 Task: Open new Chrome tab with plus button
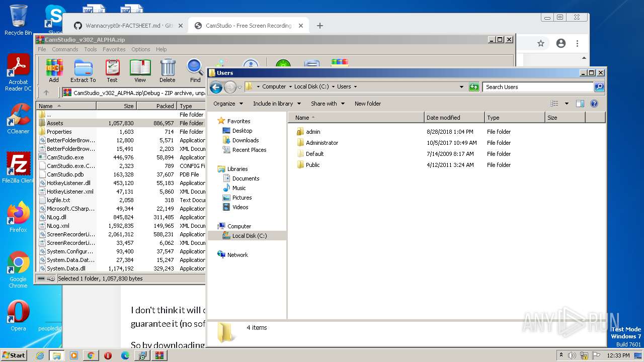320,26
